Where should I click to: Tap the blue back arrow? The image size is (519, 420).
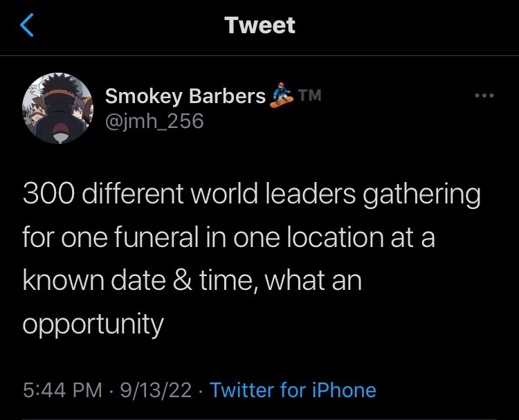(28, 26)
